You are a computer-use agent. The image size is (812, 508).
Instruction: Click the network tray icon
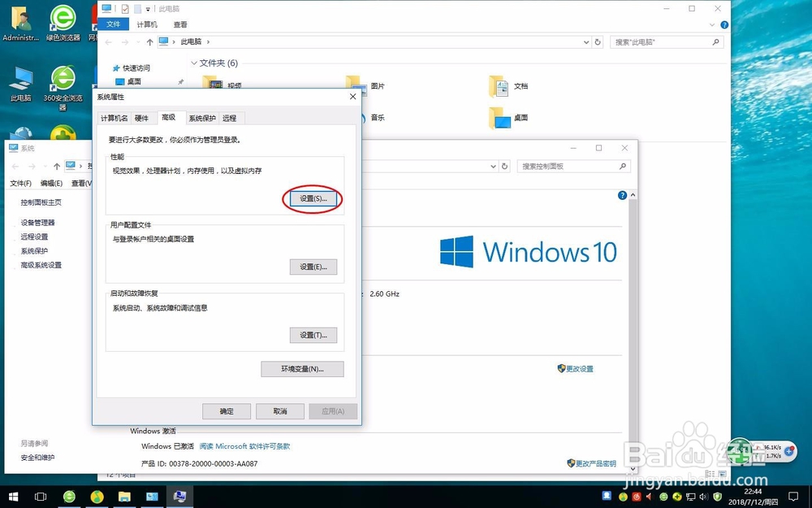coord(689,497)
